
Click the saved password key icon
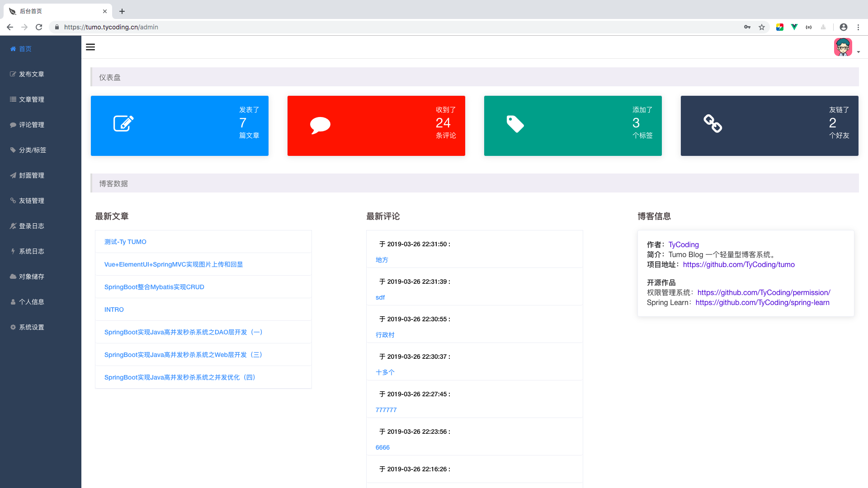747,27
